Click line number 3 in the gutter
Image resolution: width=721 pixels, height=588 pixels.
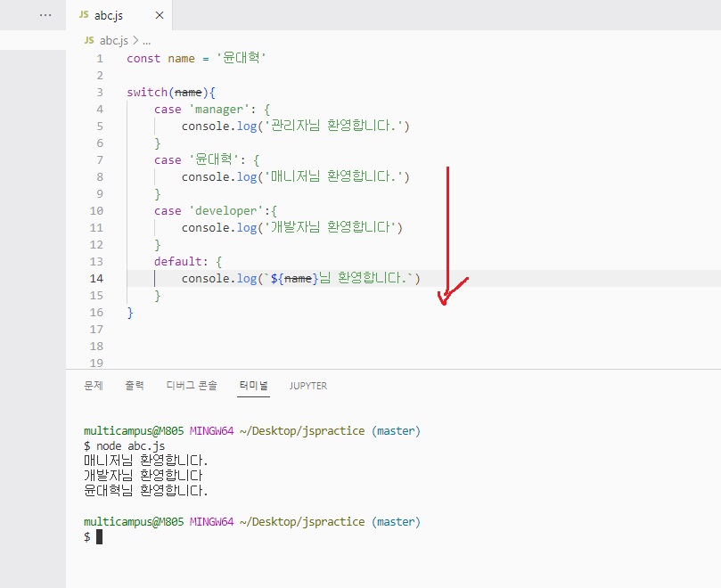[x=100, y=93]
